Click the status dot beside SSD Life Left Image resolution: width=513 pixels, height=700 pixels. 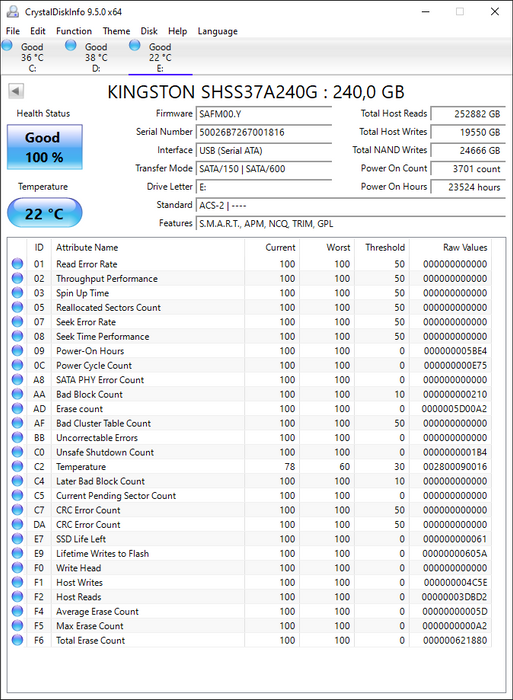[17, 539]
